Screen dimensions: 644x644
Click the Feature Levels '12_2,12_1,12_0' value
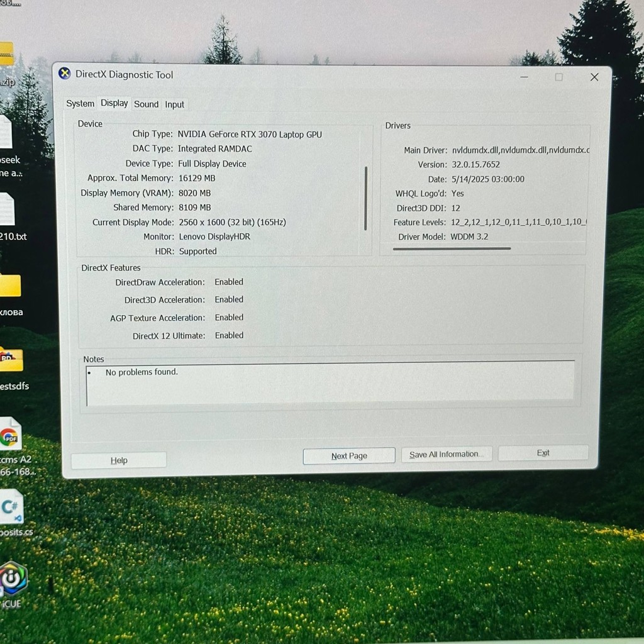[519, 222]
